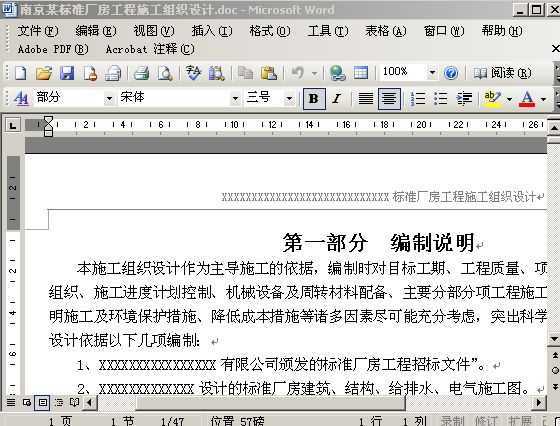The height and width of the screenshot is (426, 560).
Task: Jump to next page with double down arrows
Action: click(555, 386)
